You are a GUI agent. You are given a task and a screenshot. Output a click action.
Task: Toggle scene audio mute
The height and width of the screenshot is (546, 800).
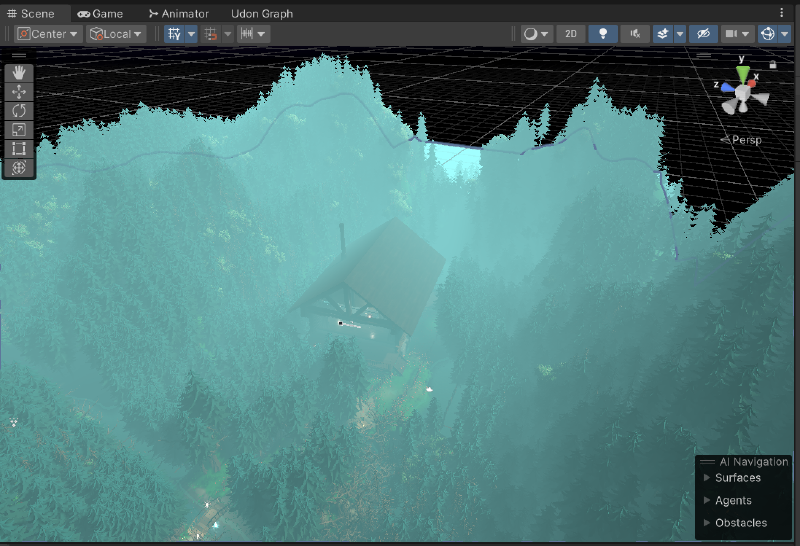635,34
